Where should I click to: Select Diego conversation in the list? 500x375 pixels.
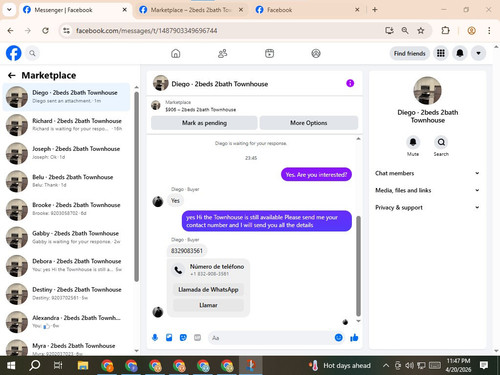pos(66,97)
